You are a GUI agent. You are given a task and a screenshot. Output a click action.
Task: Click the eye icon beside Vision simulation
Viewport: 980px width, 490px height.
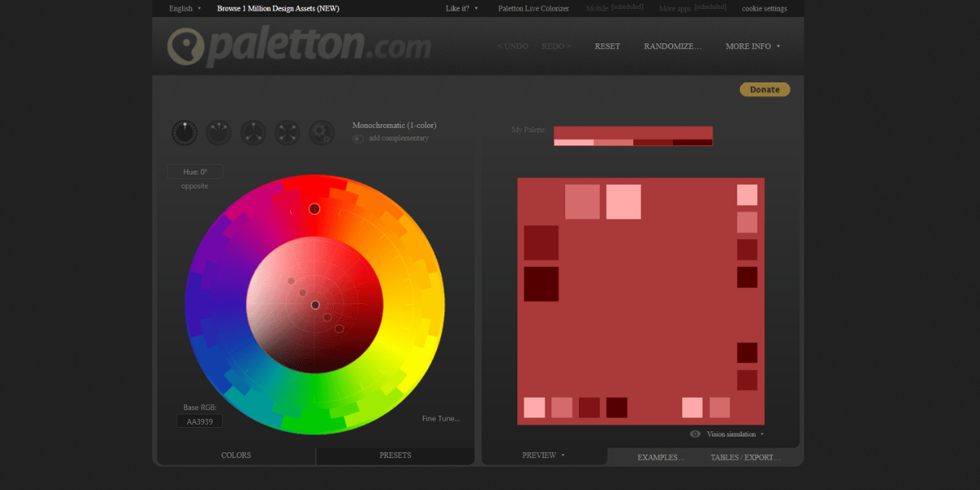click(x=695, y=434)
